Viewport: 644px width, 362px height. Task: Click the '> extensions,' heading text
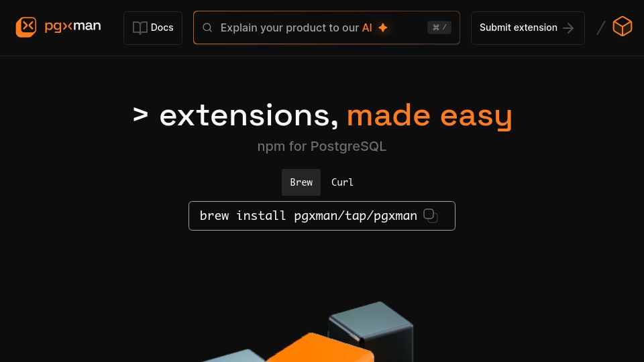(235, 116)
